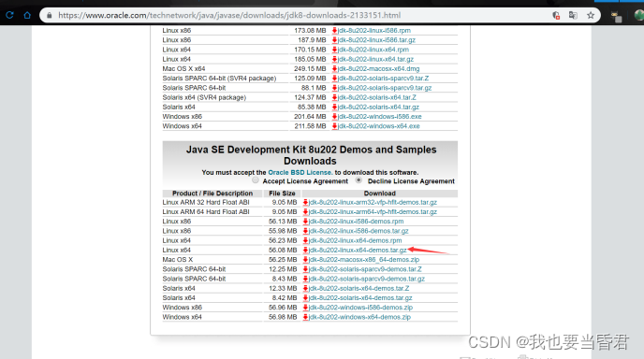Download jdk-8u202-linux-x64.rpm
The height and width of the screenshot is (359, 644).
[x=373, y=50]
